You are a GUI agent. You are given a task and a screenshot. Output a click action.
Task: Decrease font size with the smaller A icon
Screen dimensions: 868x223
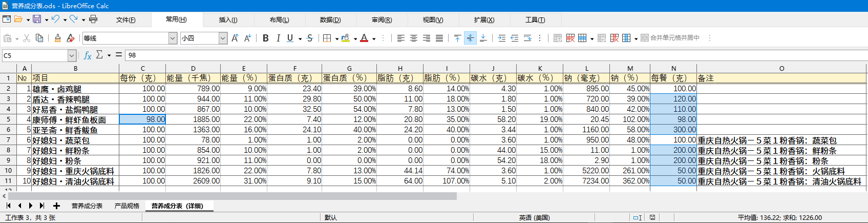[248, 38]
